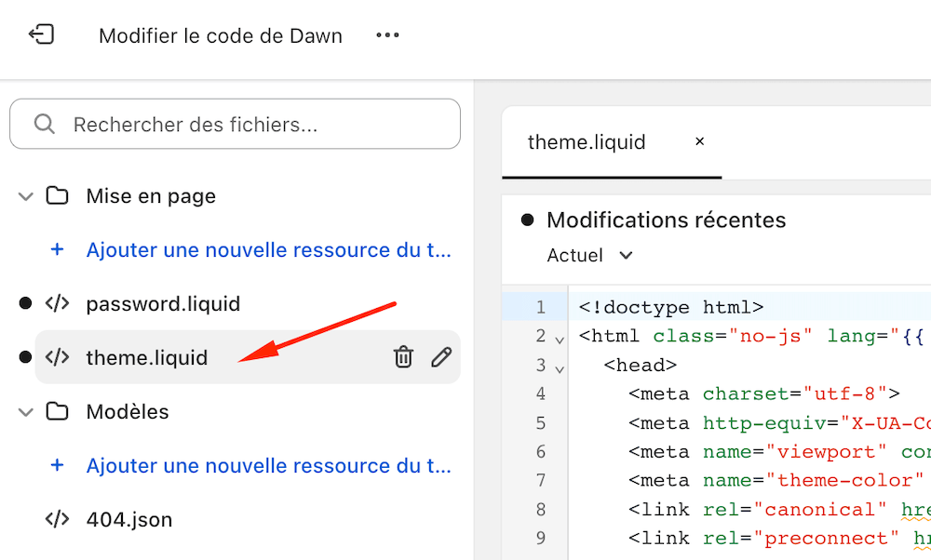Click the Rechercher des fichiers input field
The image size is (931, 560).
[x=233, y=124]
